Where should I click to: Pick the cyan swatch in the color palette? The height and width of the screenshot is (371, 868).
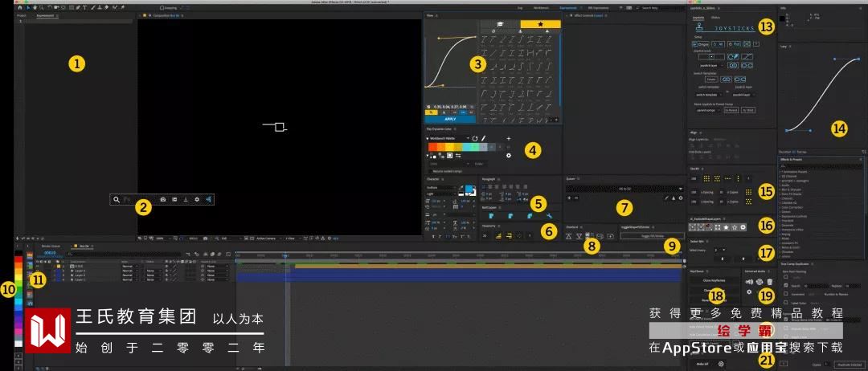coord(466,147)
